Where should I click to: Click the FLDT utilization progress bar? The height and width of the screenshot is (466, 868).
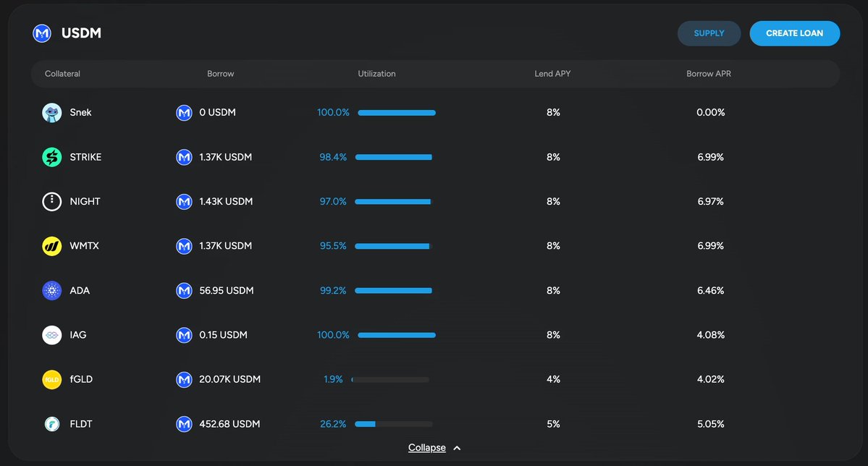tap(394, 424)
